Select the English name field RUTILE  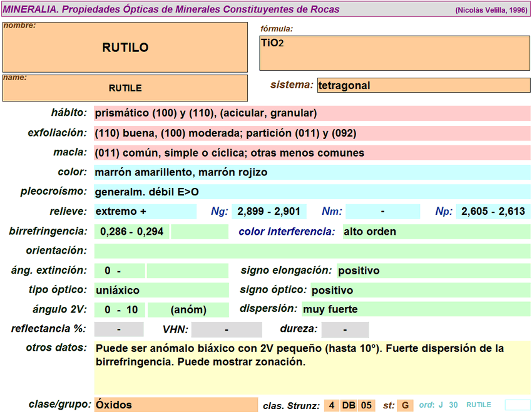(x=125, y=88)
